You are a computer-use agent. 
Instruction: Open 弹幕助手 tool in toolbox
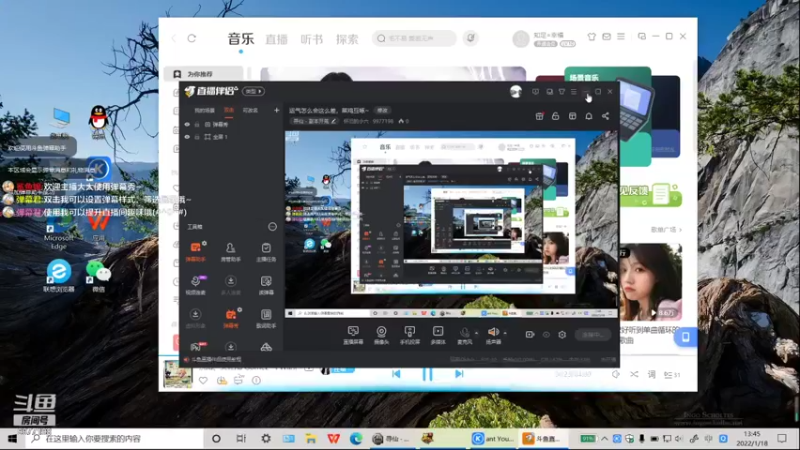click(x=195, y=252)
